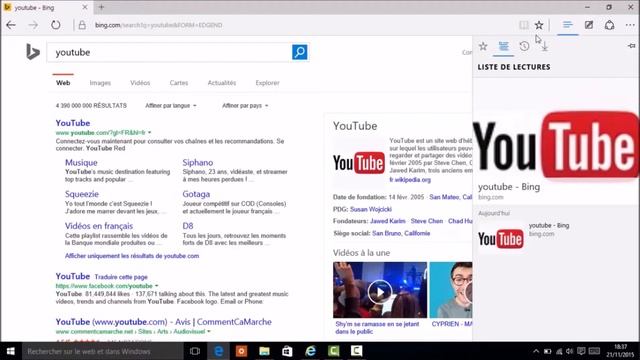Open File Explorer from taskbar
The width and height of the screenshot is (640, 360).
coord(264,351)
